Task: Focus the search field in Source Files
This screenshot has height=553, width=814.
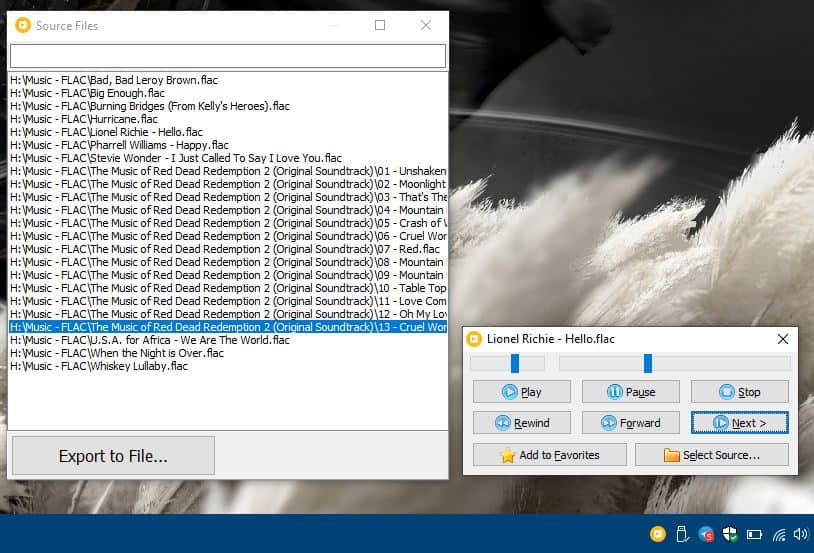Action: [x=228, y=56]
